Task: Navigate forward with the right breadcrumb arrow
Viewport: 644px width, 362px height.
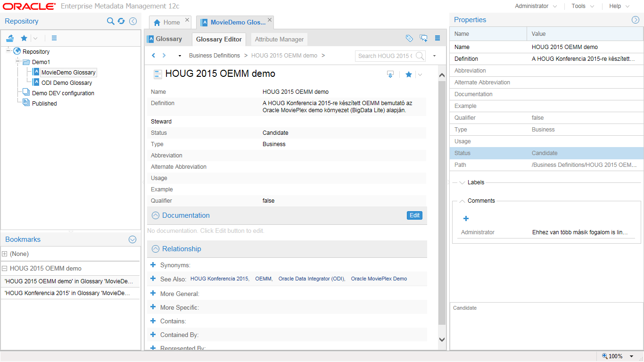Action: point(164,55)
